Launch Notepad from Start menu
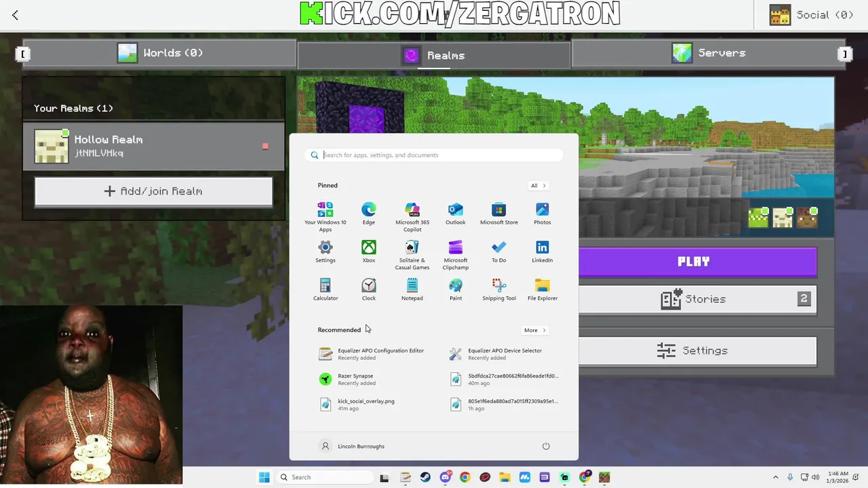The width and height of the screenshot is (868, 488). (412, 289)
